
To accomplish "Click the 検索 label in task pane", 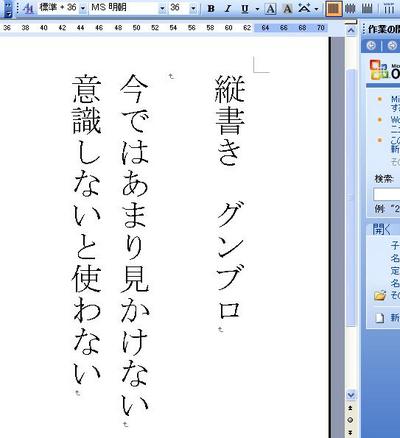I will [x=384, y=179].
